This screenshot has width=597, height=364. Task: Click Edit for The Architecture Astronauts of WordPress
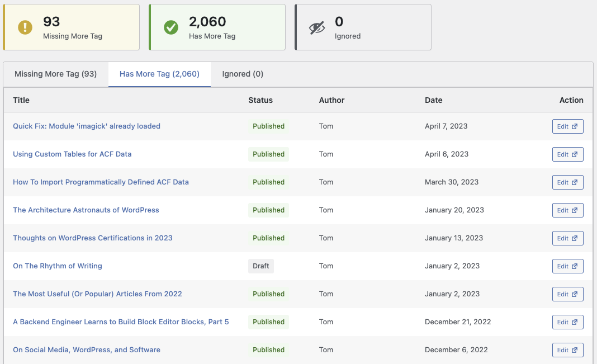tap(567, 210)
